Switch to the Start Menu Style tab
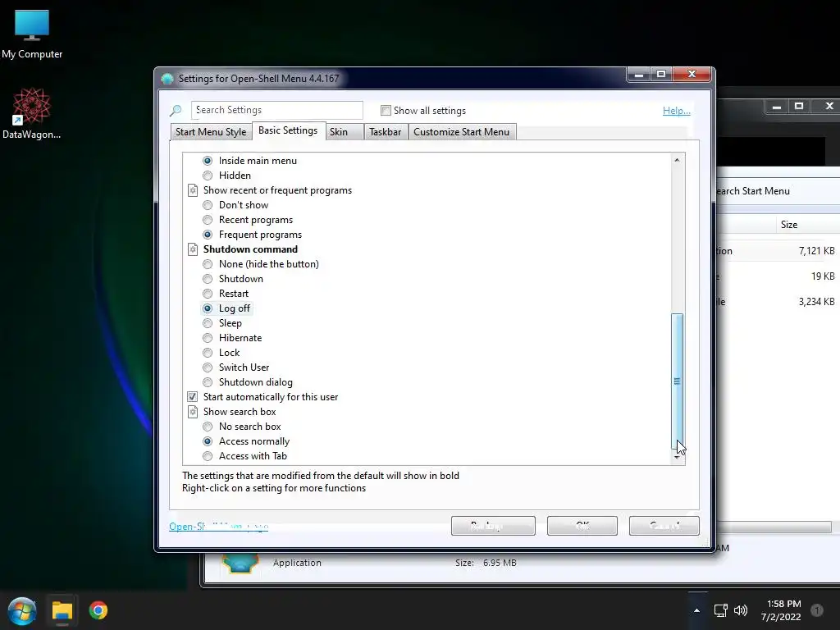This screenshot has height=630, width=840. point(211,132)
